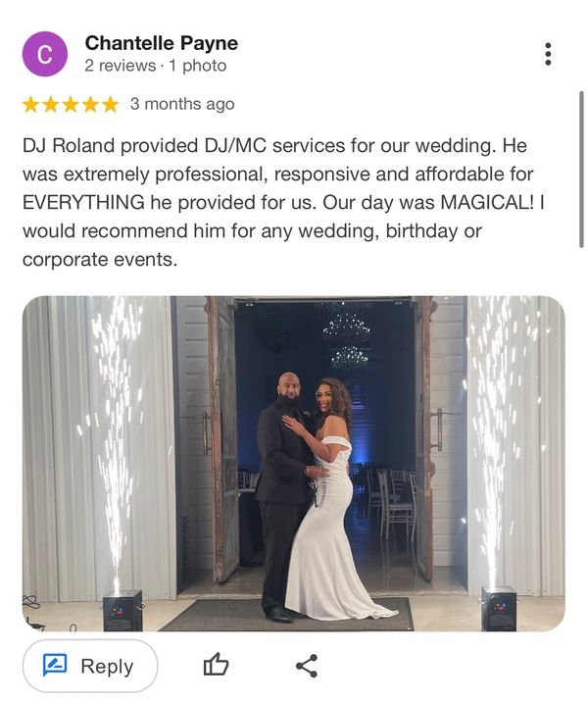Open the wedding couple photo attachment
Screen dimensions: 588x701
[294, 464]
